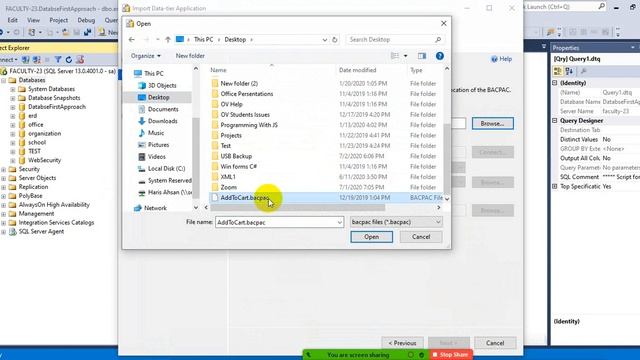Sort files by Date modified column
The image size is (640, 360).
coord(358,70)
